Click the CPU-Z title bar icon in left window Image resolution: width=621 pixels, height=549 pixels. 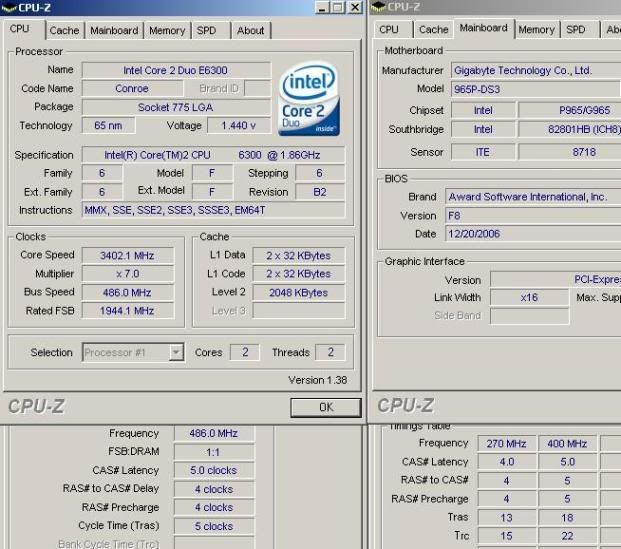pos(9,8)
